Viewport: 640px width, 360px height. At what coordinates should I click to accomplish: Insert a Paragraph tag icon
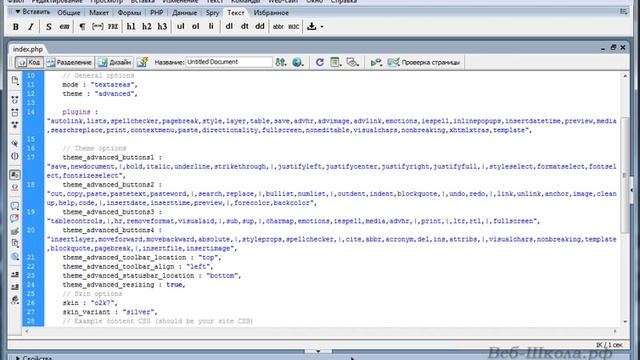pos(82,27)
